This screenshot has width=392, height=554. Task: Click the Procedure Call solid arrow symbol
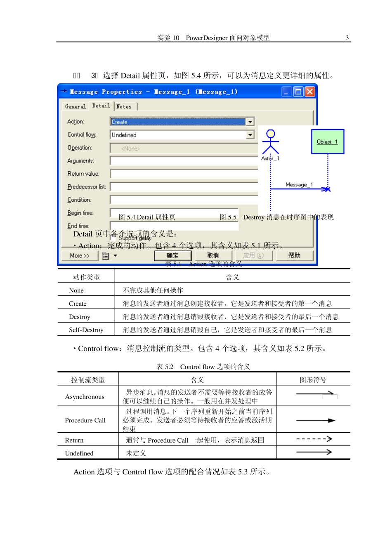pyautogui.click(x=316, y=420)
